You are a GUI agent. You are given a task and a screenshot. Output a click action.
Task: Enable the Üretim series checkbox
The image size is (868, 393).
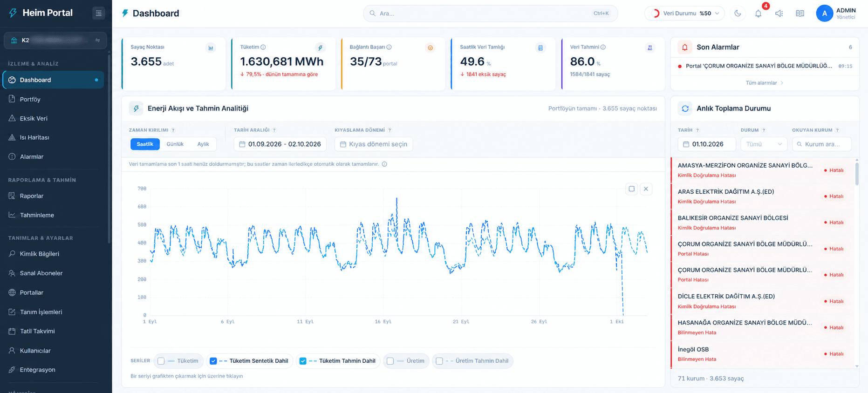click(x=390, y=361)
